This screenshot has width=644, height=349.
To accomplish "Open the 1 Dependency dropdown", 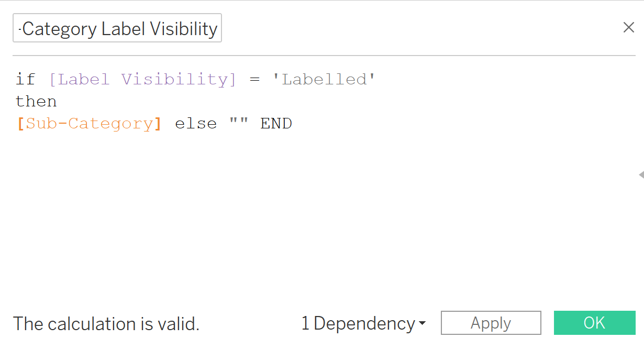I will (363, 324).
